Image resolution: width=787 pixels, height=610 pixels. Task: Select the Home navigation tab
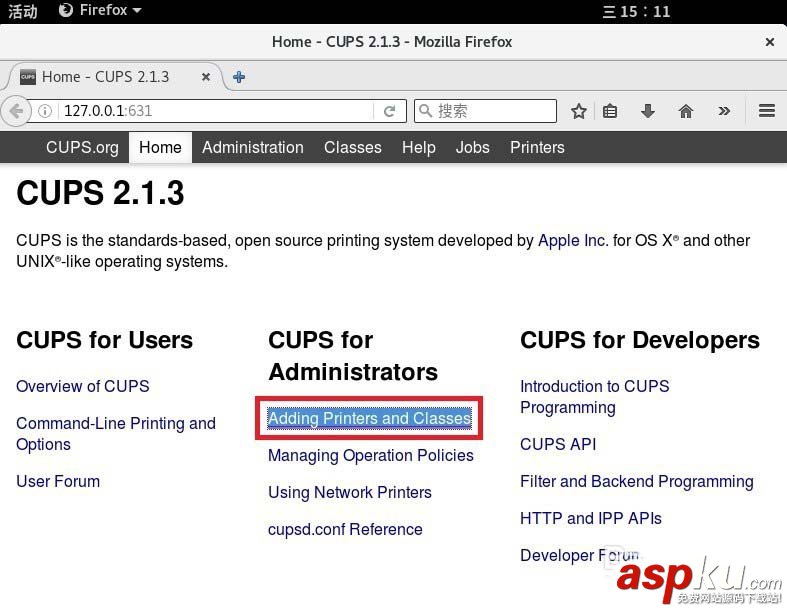tap(160, 148)
